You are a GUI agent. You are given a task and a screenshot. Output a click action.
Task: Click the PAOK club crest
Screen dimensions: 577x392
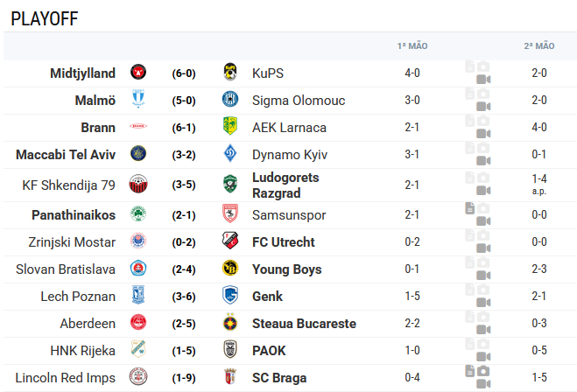coord(230,350)
